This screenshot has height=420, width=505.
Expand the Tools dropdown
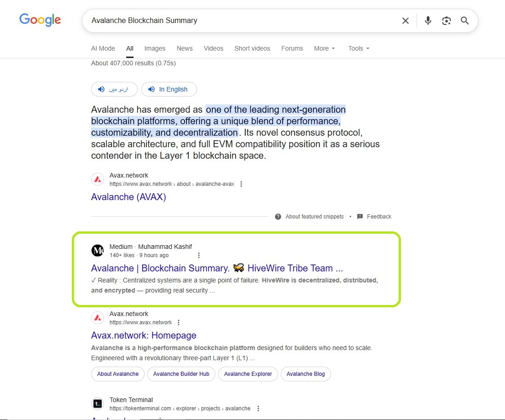click(x=359, y=48)
